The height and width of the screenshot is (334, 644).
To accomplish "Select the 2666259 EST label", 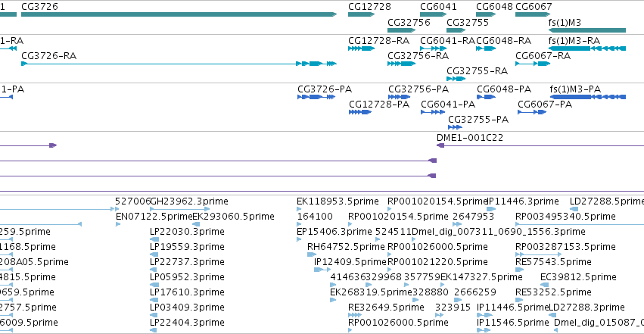I will (475, 292).
